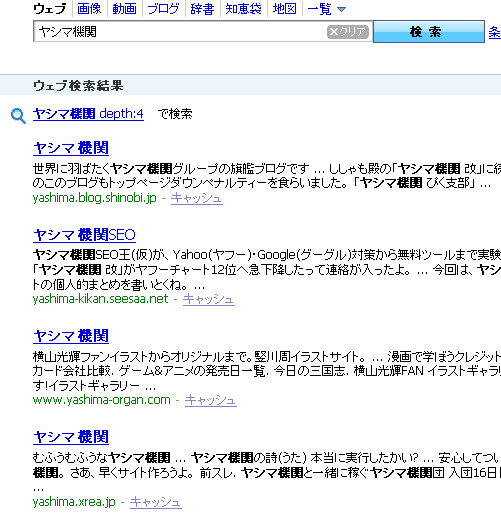Click the magnifier icon beside depth:4 suggestion
The height and width of the screenshot is (520, 501).
[18, 116]
